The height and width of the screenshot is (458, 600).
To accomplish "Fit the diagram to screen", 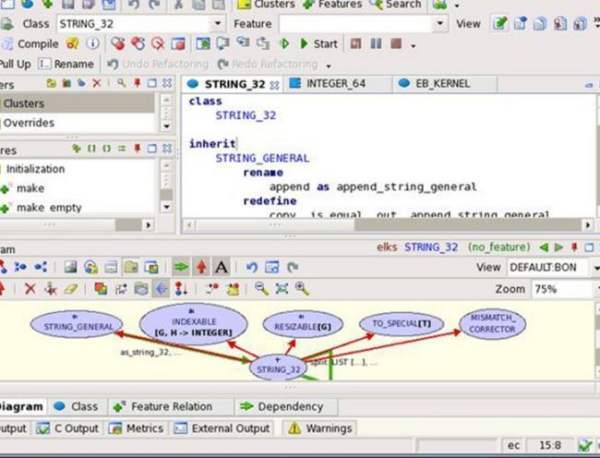I will [282, 289].
